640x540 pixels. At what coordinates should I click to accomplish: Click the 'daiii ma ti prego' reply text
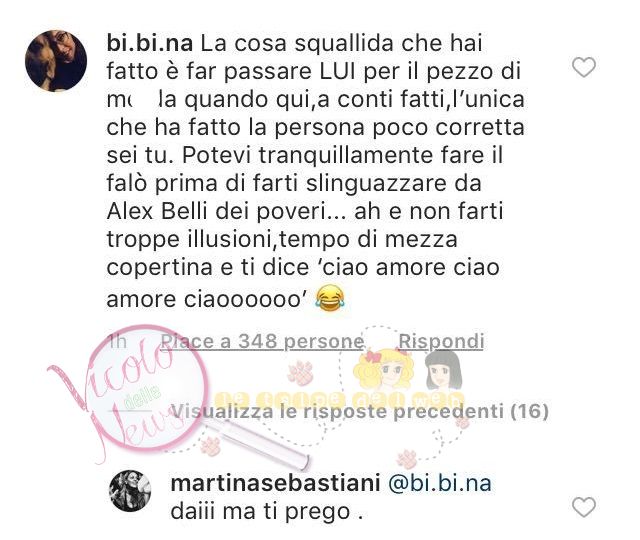tap(267, 512)
